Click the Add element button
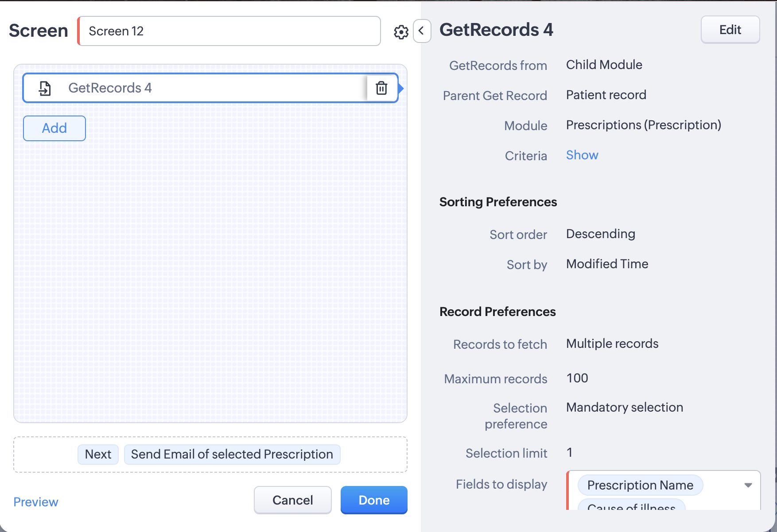The height and width of the screenshot is (532, 777). [54, 128]
